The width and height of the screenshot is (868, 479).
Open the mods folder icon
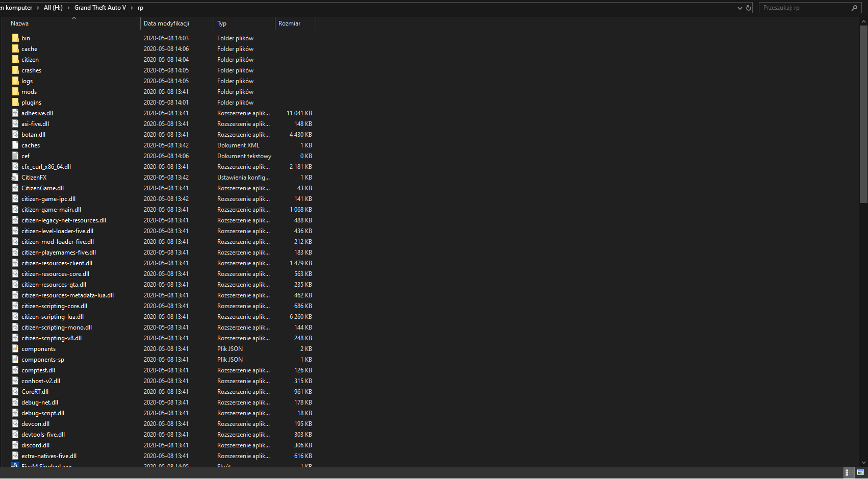[x=15, y=91]
